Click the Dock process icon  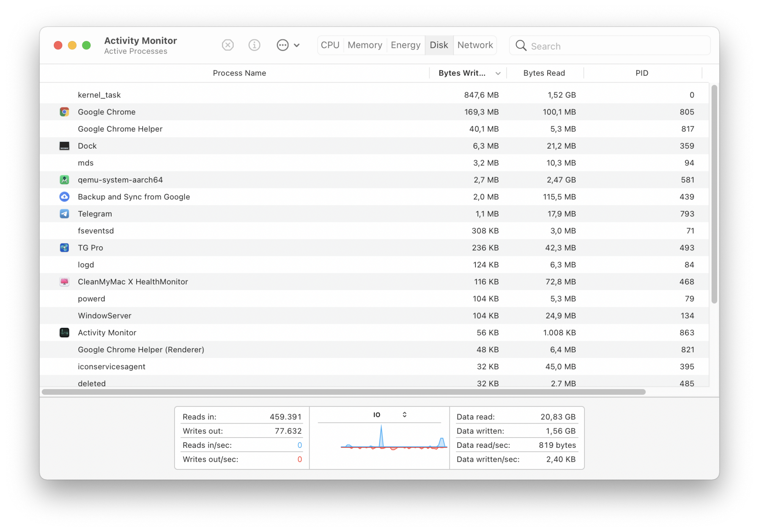pos(64,146)
